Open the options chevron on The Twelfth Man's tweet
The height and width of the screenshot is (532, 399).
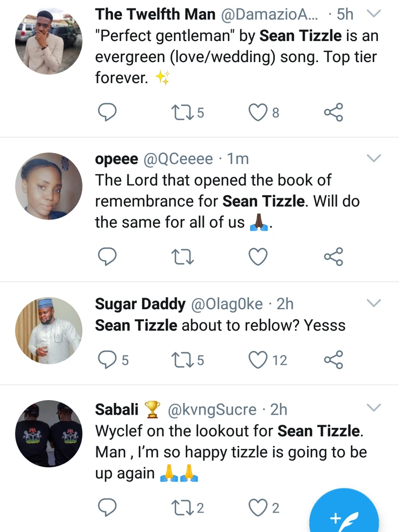click(375, 13)
